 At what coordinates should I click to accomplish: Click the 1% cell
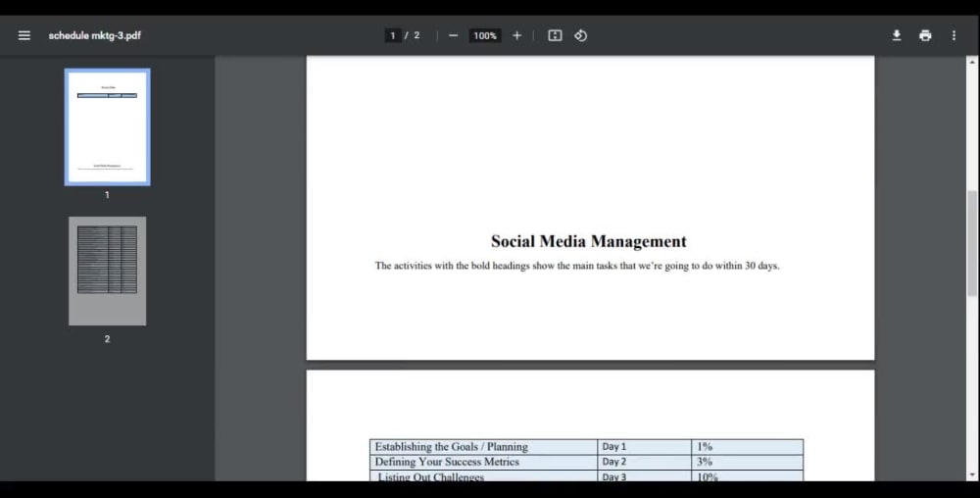tap(748, 447)
